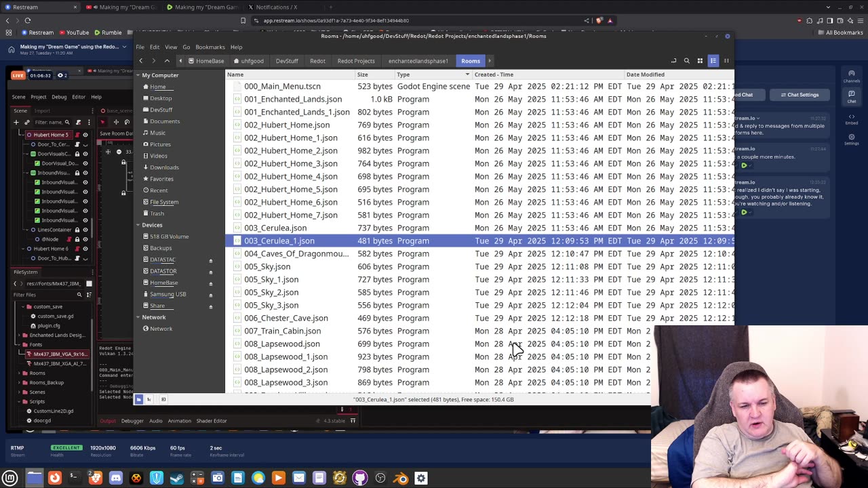Switch to Debugger tab in Godot bottom panel
The width and height of the screenshot is (868, 488).
tap(132, 421)
